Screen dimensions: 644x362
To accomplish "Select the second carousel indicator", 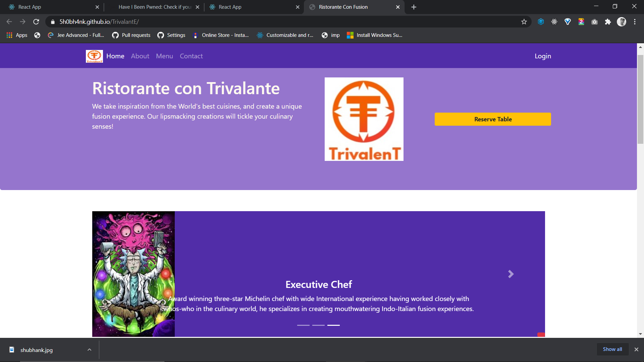I will pyautogui.click(x=318, y=325).
